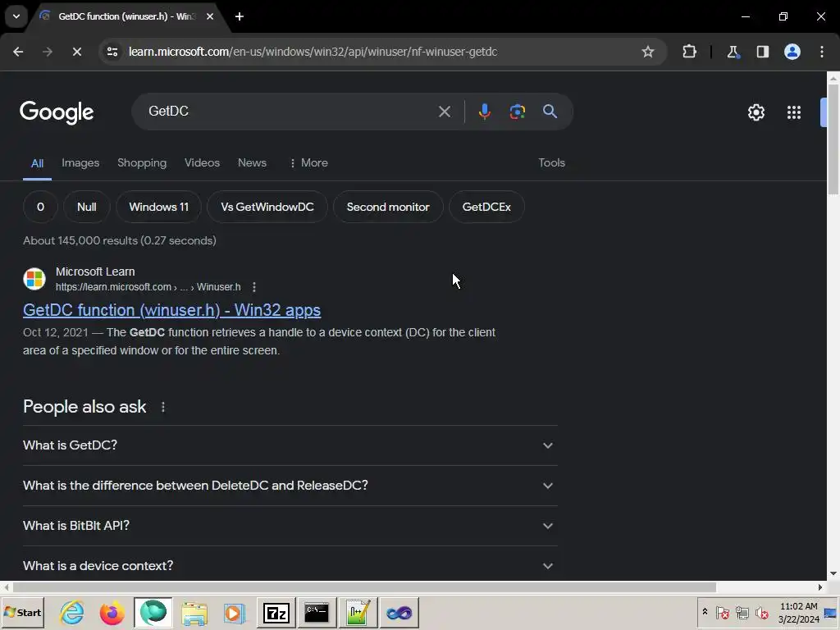Switch to Videos results
This screenshot has height=630, width=840.
[202, 163]
